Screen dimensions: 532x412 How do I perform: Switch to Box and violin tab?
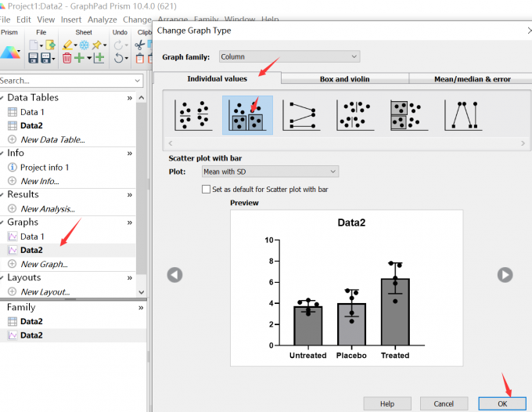(345, 79)
